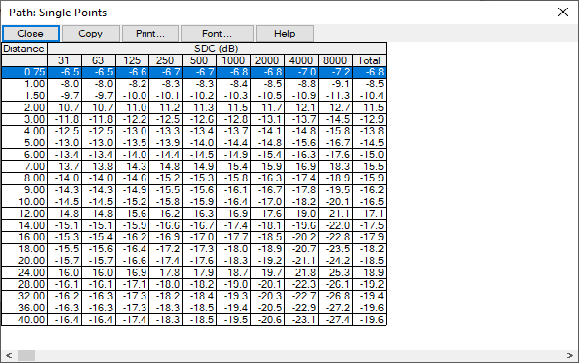Viewport: 579px width, 363px height.
Task: Click 8000 Hz value -24.2 at 20.00
Action: coord(336,261)
